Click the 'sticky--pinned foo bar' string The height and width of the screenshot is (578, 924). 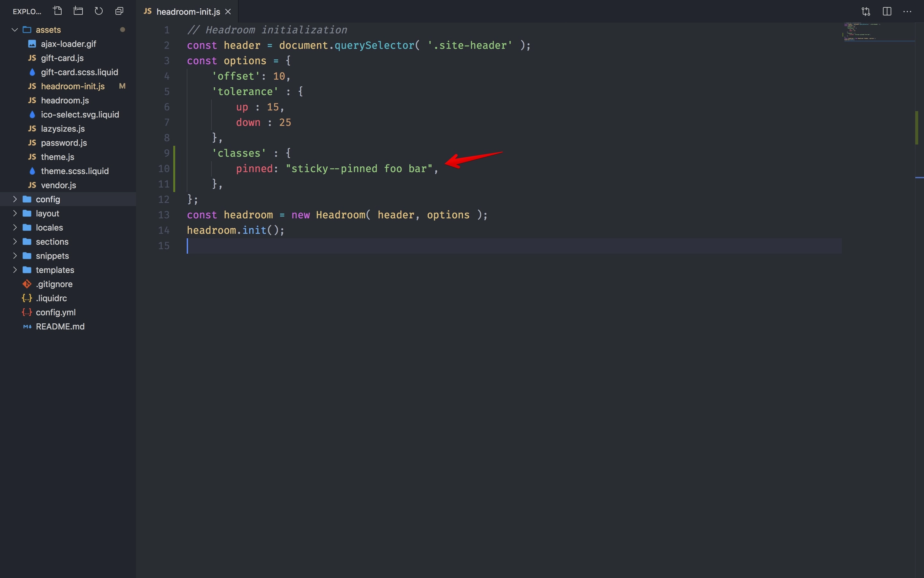point(359,169)
